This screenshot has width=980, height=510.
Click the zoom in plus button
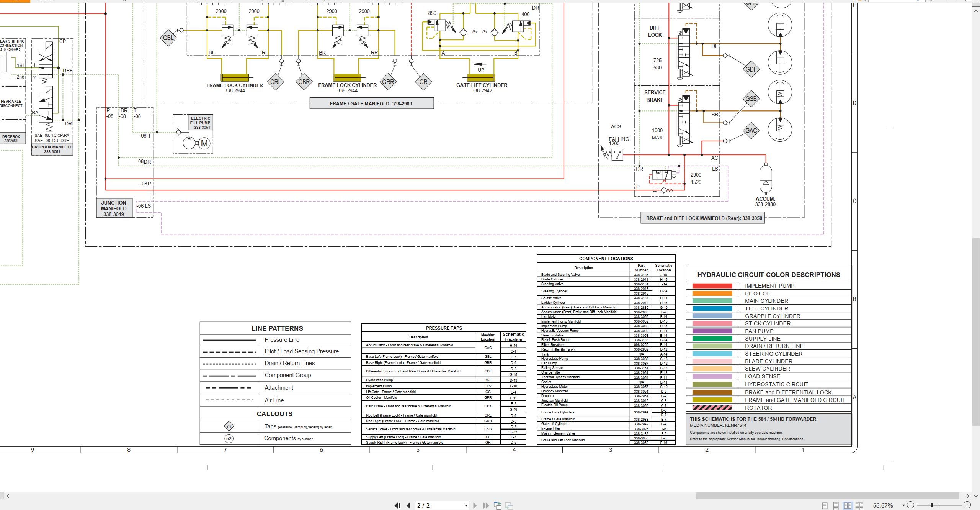pos(967,505)
